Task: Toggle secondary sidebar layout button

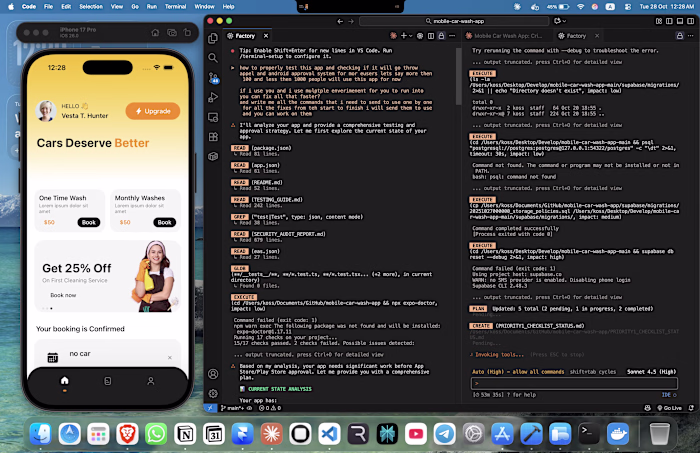Action: (x=691, y=21)
